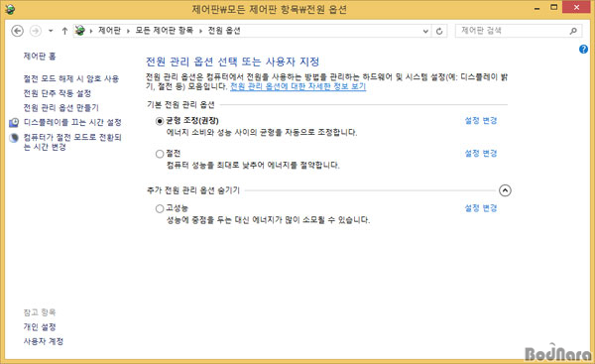Open 설정 변경 for 고성능 plan
The width and height of the screenshot is (595, 364).
pyautogui.click(x=481, y=208)
